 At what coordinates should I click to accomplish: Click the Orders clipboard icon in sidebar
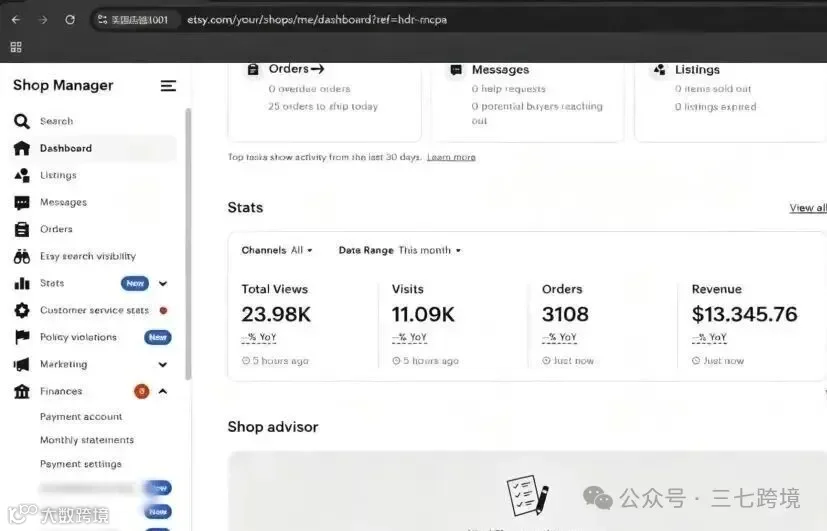click(x=22, y=229)
